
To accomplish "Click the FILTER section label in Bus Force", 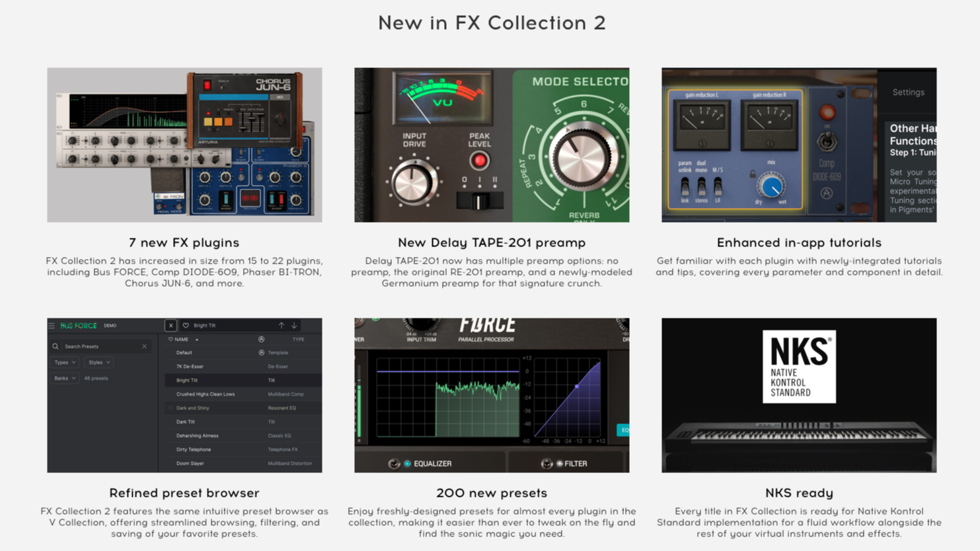I will 576,464.
